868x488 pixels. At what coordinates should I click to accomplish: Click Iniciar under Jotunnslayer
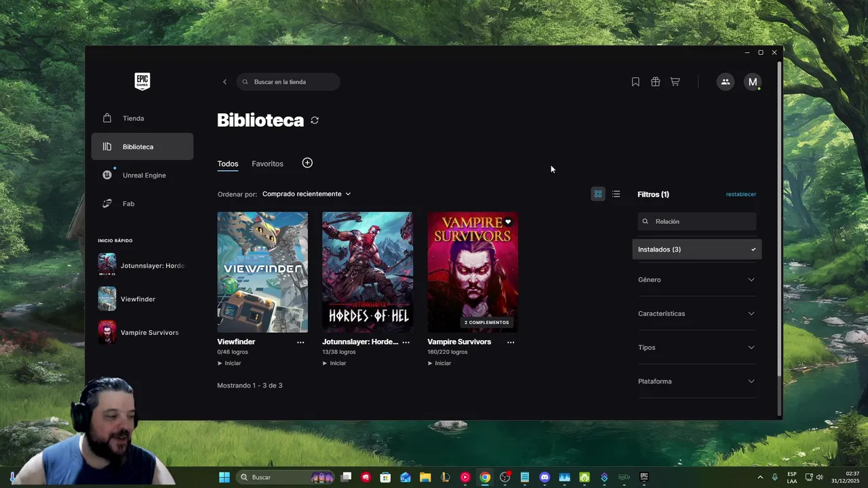coord(334,363)
